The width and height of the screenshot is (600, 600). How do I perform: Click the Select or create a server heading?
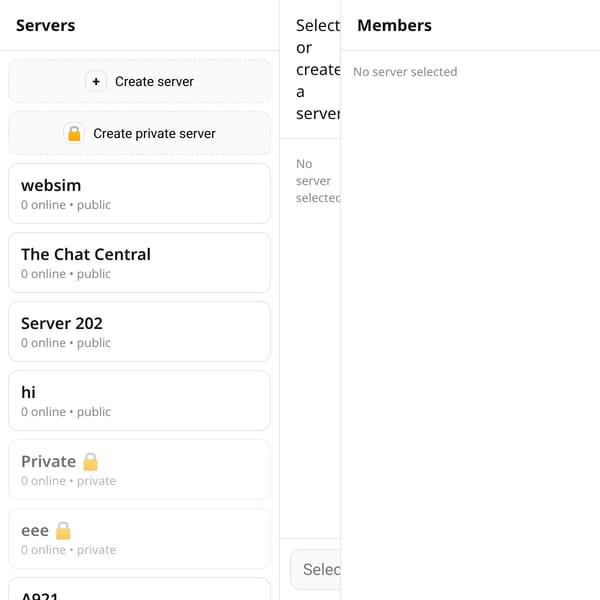tap(318, 69)
